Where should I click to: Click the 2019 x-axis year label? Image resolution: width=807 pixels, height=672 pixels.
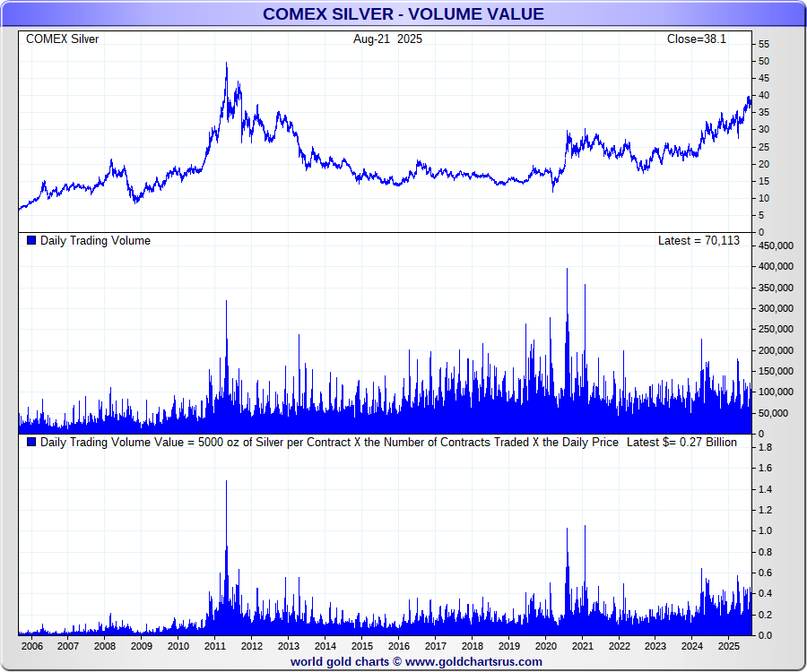tap(509, 646)
